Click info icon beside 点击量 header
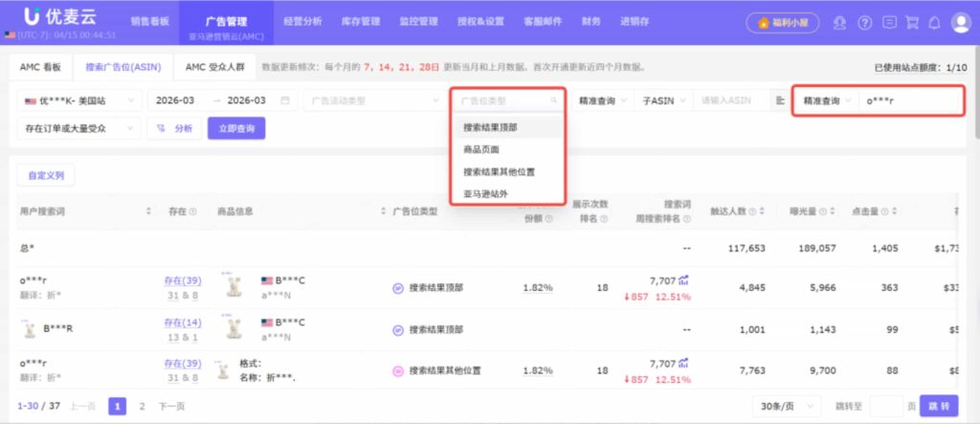 pyautogui.click(x=886, y=212)
